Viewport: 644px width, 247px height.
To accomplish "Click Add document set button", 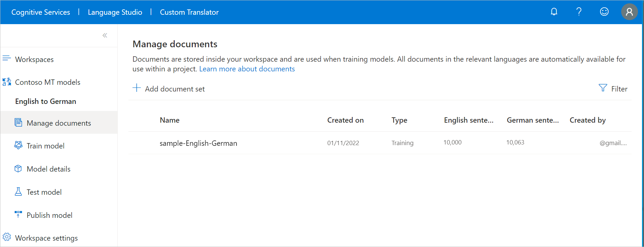I will [x=169, y=88].
